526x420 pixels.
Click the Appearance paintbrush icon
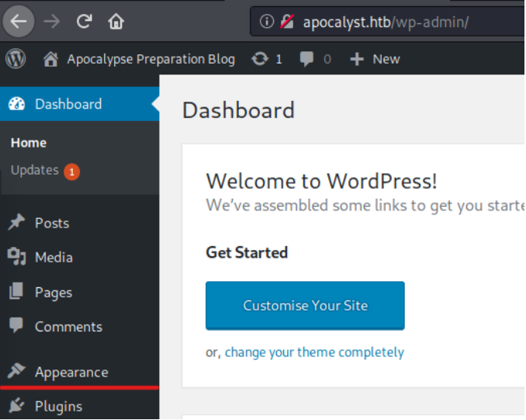[16, 371]
